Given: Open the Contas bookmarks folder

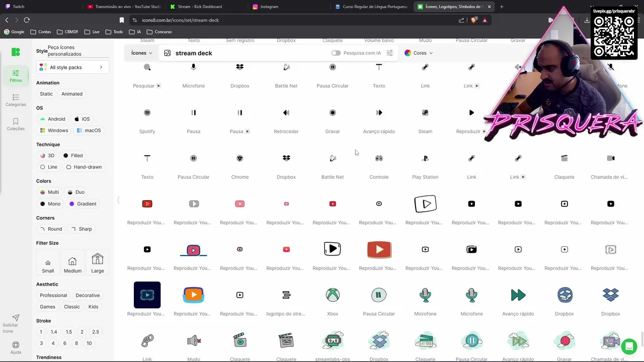Looking at the screenshot, I should pos(41,32).
